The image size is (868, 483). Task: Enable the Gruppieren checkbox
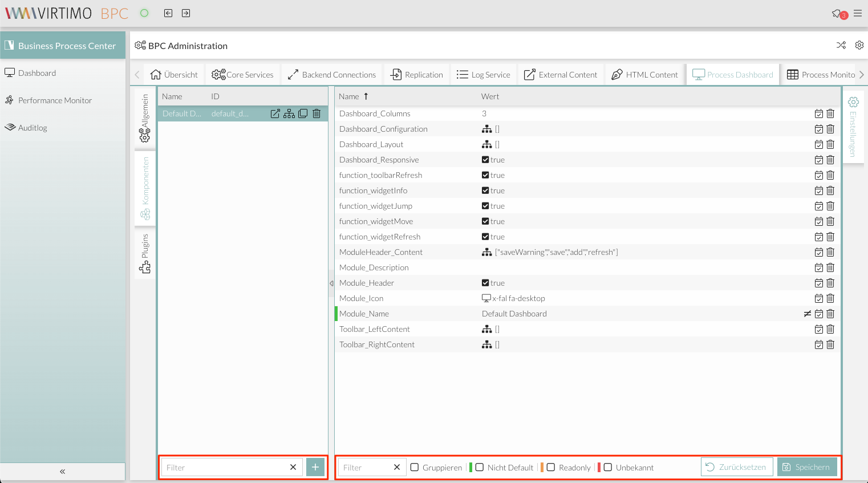[415, 467]
